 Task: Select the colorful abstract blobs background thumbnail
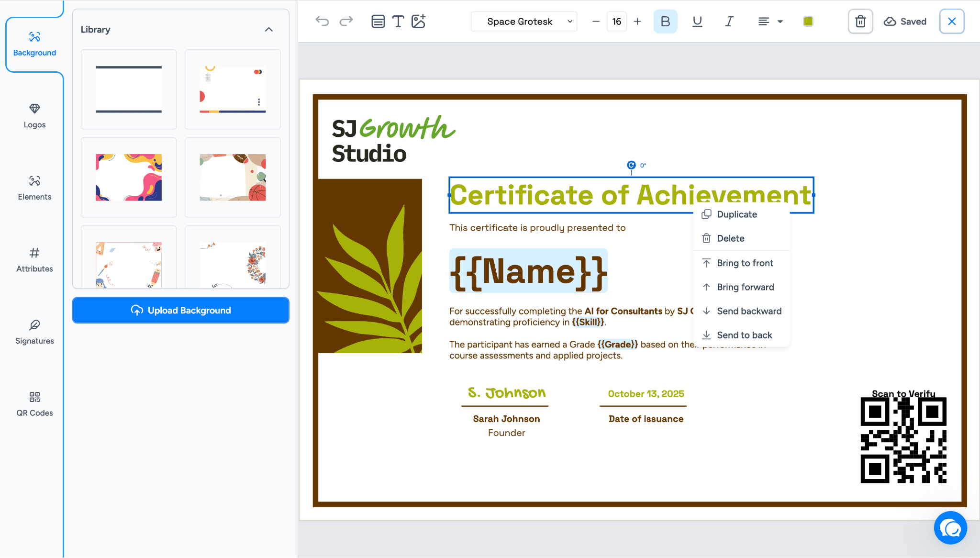coord(129,177)
